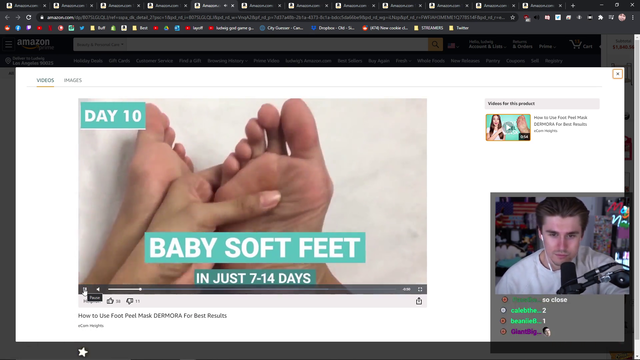Expand Account & Lists menu
This screenshot has width=640, height=360.
[487, 44]
